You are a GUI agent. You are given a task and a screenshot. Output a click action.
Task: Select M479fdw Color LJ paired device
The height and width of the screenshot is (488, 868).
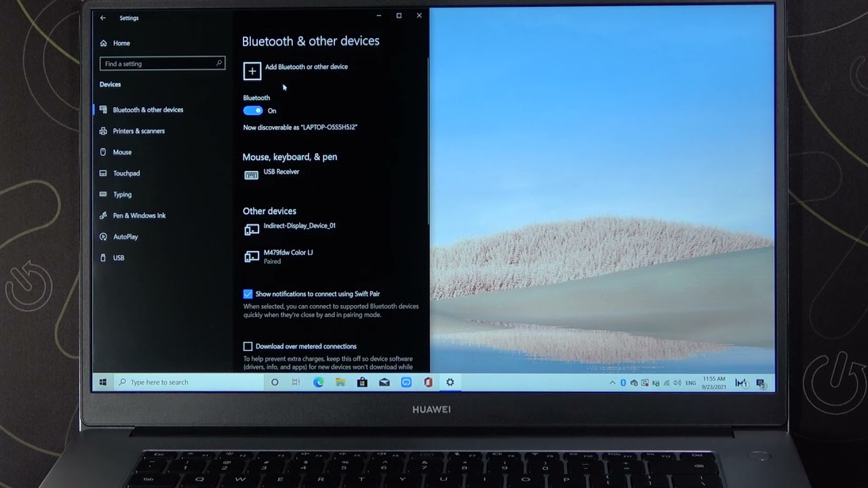tap(288, 256)
